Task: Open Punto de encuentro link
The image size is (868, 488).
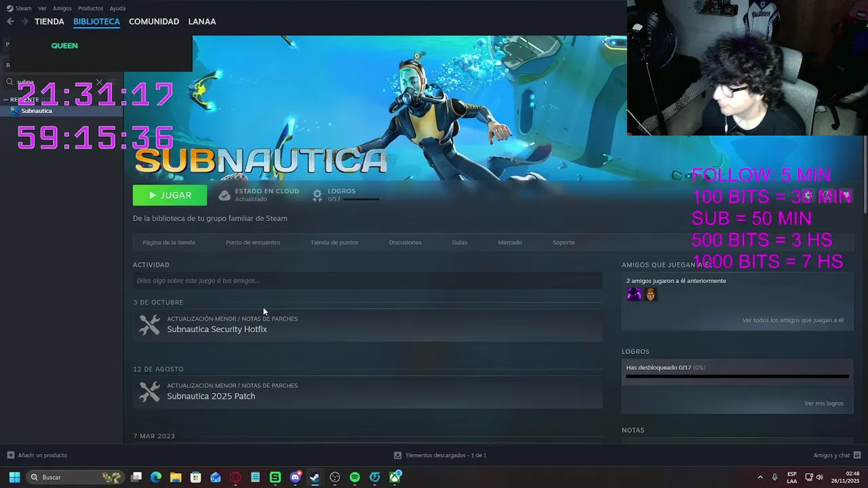Action: point(253,242)
